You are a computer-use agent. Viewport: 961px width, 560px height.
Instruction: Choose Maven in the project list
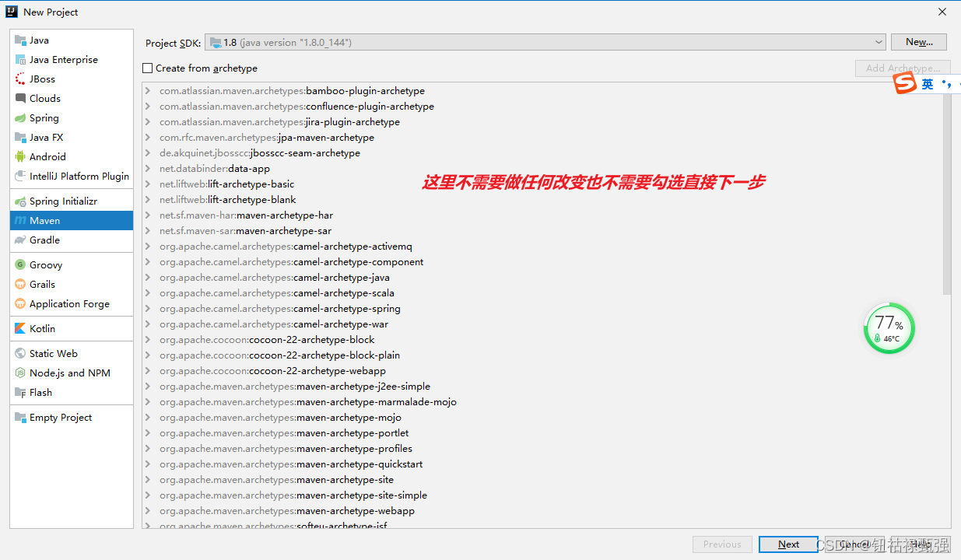[72, 221]
